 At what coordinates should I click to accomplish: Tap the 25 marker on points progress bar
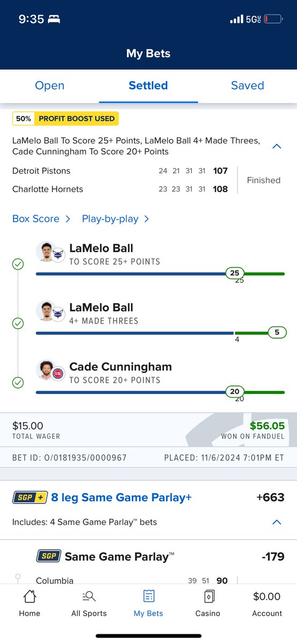coord(234,273)
